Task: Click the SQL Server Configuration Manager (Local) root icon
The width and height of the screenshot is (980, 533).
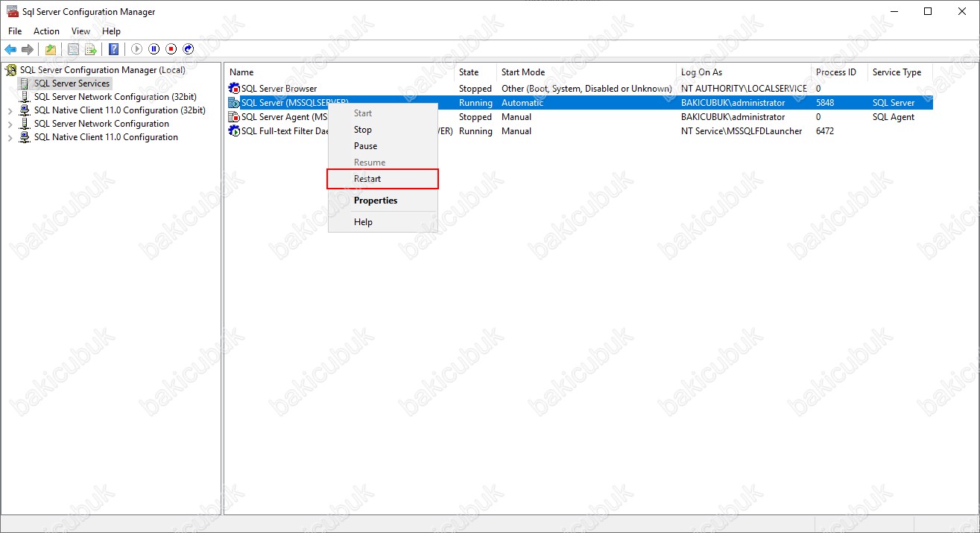Action: 11,70
